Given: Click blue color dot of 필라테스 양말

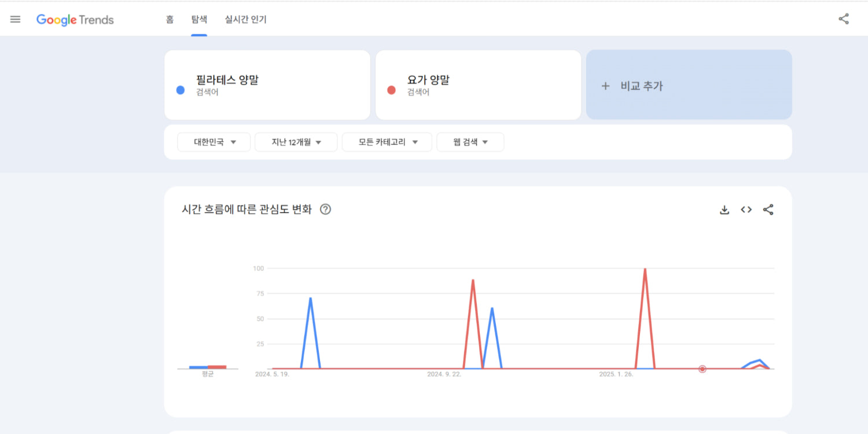Looking at the screenshot, I should (181, 90).
